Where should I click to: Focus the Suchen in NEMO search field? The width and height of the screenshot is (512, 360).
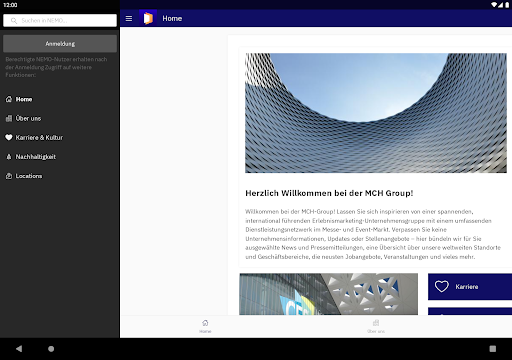point(60,20)
